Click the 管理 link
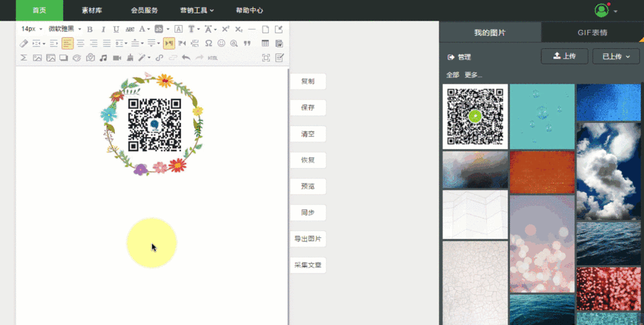 460,57
